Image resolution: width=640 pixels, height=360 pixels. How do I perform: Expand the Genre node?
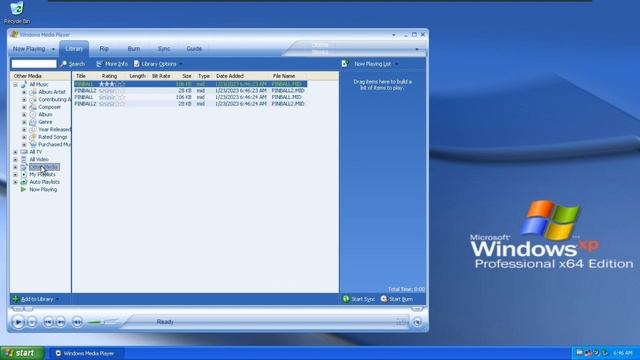[24, 122]
